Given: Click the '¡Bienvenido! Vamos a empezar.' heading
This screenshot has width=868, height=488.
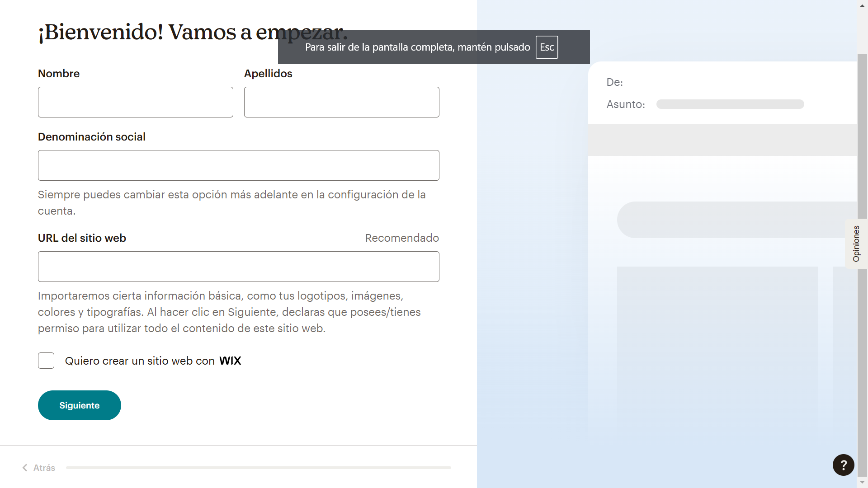Looking at the screenshot, I should 193,32.
